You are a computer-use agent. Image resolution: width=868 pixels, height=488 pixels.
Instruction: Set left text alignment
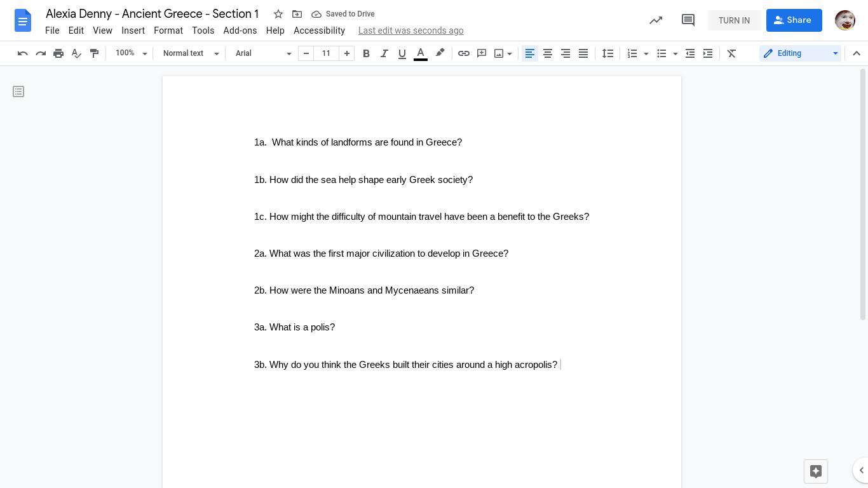click(530, 53)
